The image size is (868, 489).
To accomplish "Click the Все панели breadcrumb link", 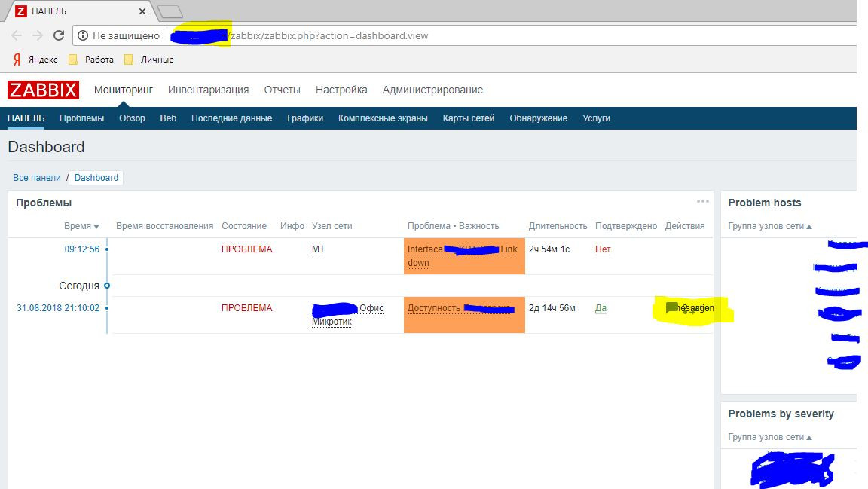I will click(36, 178).
